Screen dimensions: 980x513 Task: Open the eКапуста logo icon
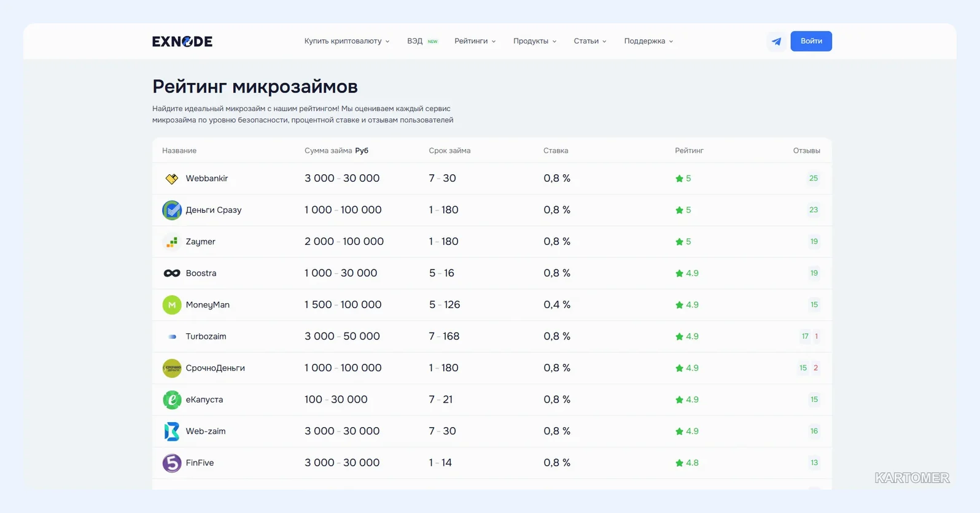coord(172,399)
